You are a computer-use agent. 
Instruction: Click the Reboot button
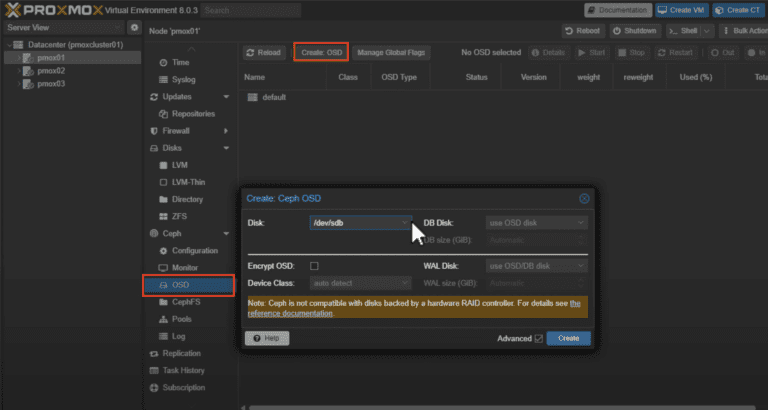[583, 31]
